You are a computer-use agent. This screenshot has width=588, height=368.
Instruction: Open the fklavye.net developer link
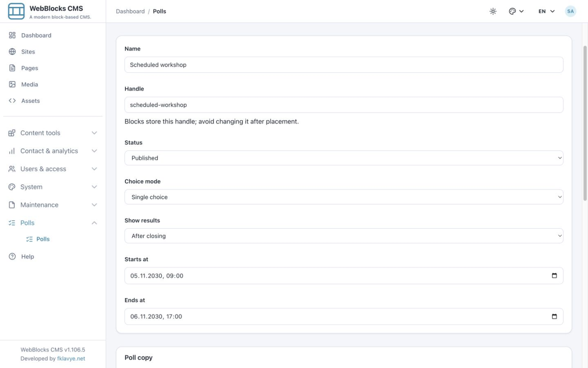tap(71, 359)
